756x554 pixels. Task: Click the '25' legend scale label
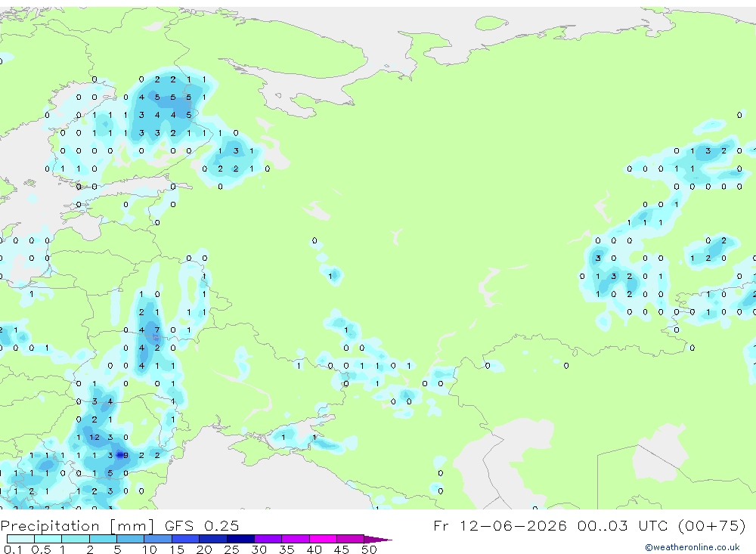[x=231, y=549]
